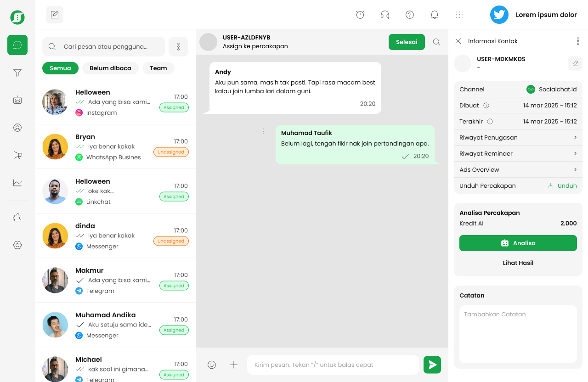View analytics via the line chart sidebar icon
The width and height of the screenshot is (588, 382).
17,182
